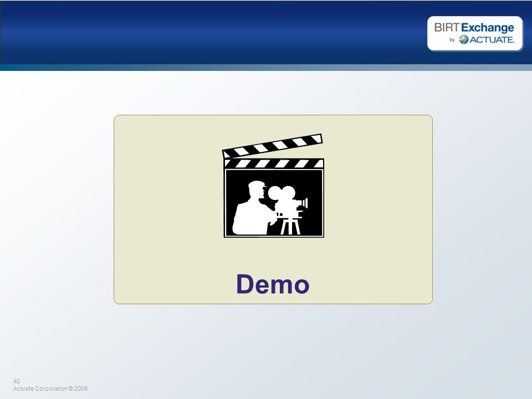Screen dimensions: 532x399
Task: Click the slide number "40"
Action: coord(17,381)
